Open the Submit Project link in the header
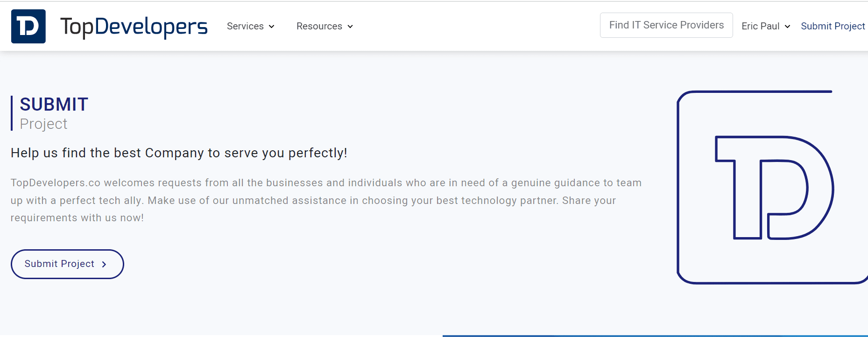This screenshot has height=337, width=868. tap(833, 26)
